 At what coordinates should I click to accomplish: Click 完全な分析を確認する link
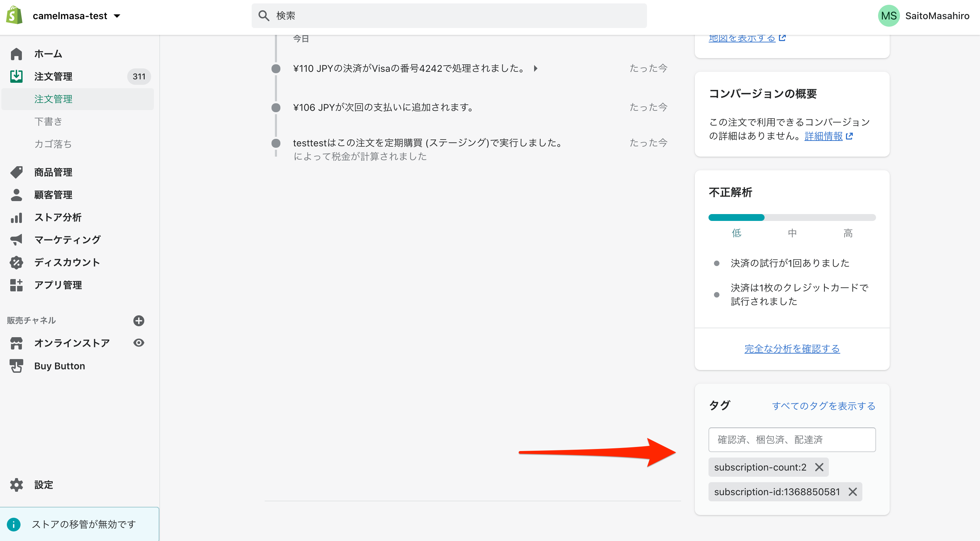click(x=792, y=348)
